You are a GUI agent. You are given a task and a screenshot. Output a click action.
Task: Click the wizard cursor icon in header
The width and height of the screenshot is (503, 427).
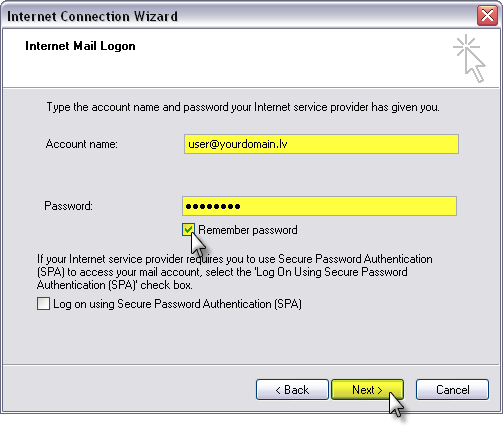point(470,58)
